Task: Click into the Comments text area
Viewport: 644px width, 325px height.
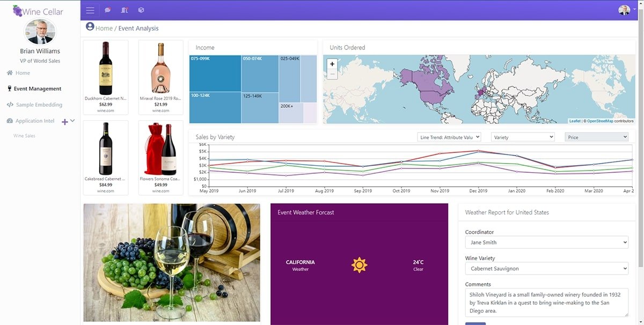Action: pyautogui.click(x=546, y=303)
